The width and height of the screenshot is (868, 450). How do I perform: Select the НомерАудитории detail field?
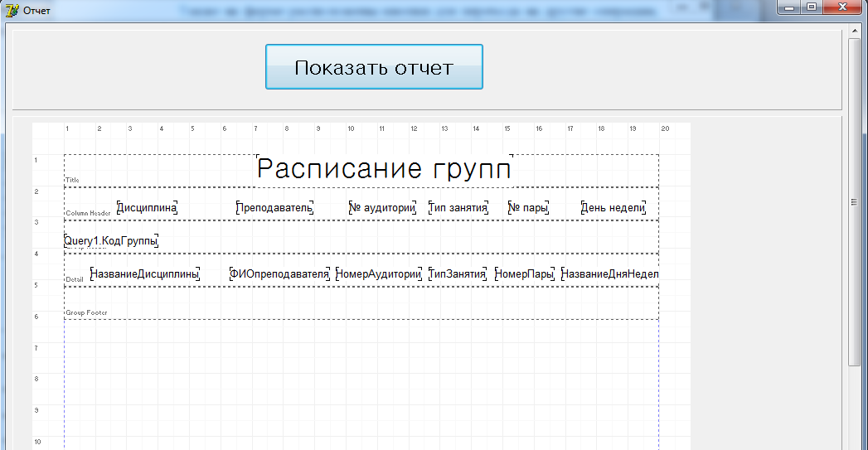coord(379,274)
